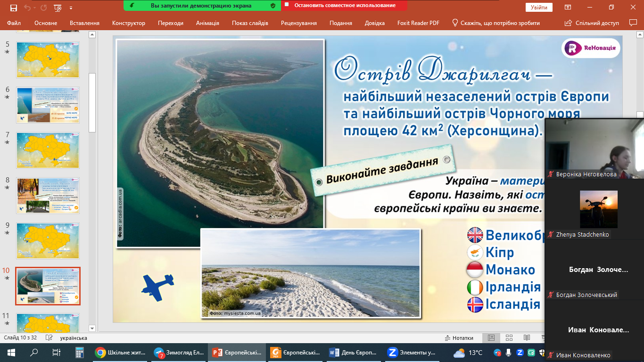Viewport: 644px width, 362px height.
Task: Click the 'українська' language indicator
Action: (x=74, y=338)
